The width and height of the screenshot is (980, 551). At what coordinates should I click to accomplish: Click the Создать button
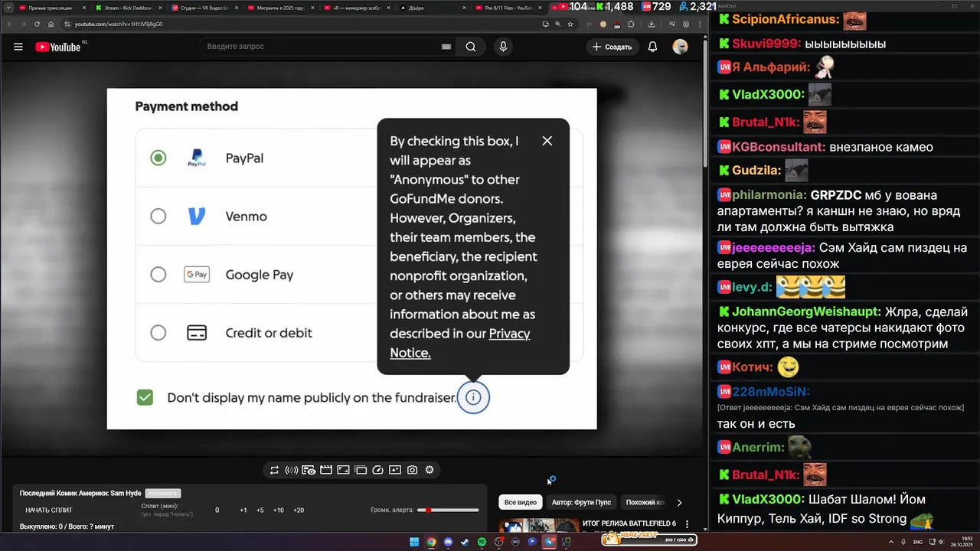[612, 47]
